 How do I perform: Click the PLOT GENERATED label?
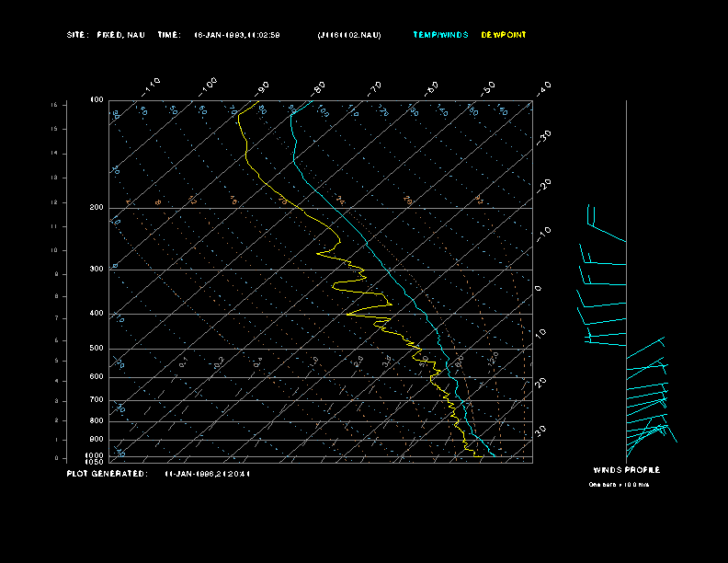click(107, 473)
